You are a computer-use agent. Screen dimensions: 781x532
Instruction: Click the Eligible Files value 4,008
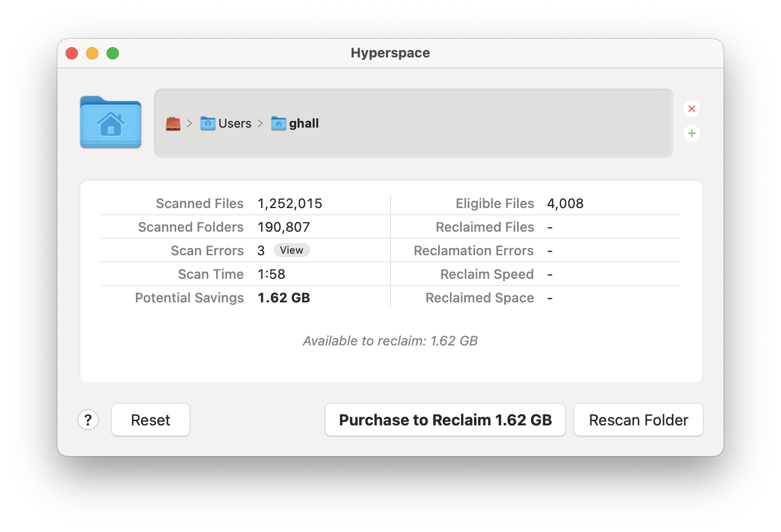click(x=565, y=203)
